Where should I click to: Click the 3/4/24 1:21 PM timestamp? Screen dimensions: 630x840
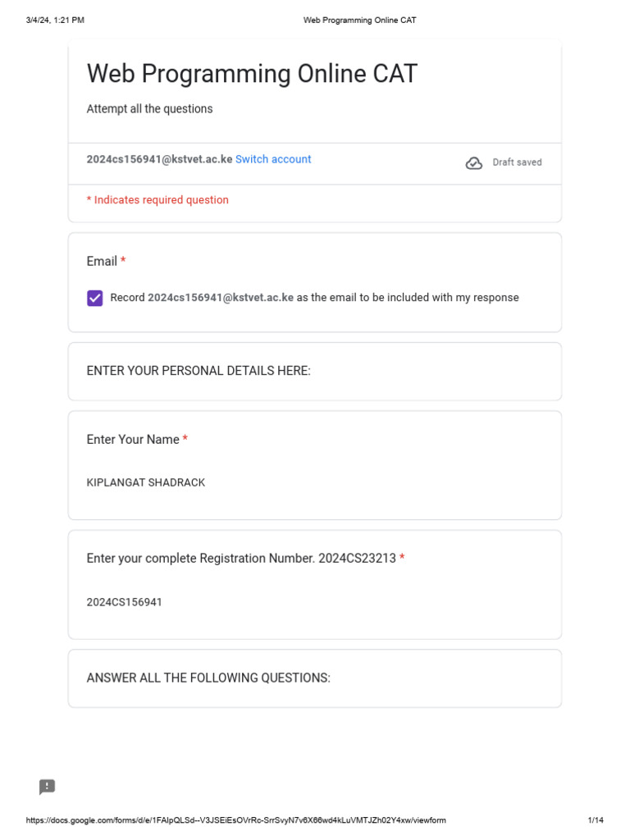(55, 20)
